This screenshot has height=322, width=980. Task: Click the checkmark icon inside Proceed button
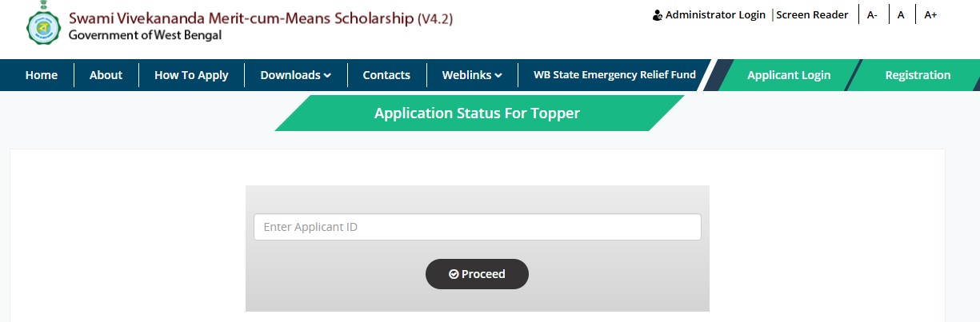pyautogui.click(x=454, y=274)
